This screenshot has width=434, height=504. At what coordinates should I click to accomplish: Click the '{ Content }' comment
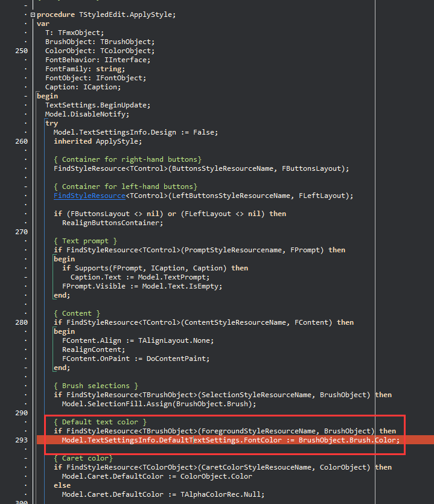click(x=77, y=313)
